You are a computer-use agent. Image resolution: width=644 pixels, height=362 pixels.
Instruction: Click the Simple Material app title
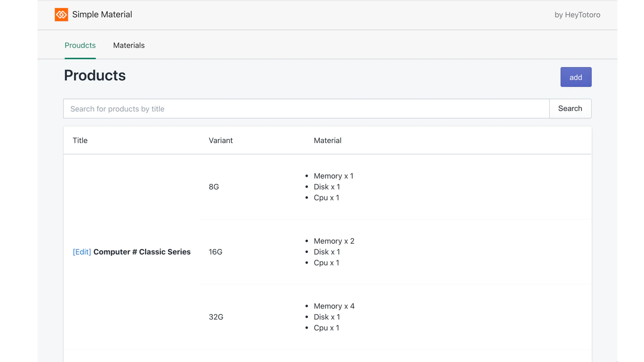(102, 14)
